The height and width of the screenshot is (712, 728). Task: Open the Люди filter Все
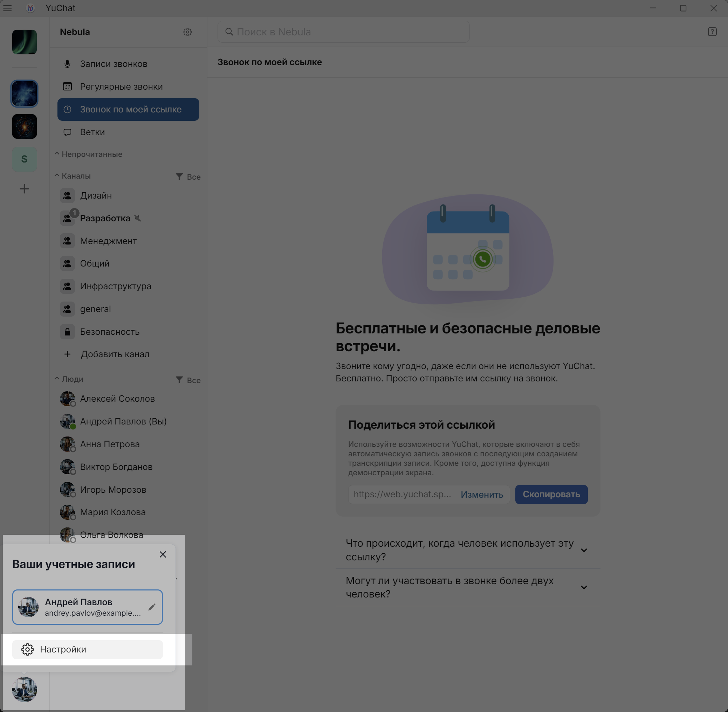pos(188,380)
